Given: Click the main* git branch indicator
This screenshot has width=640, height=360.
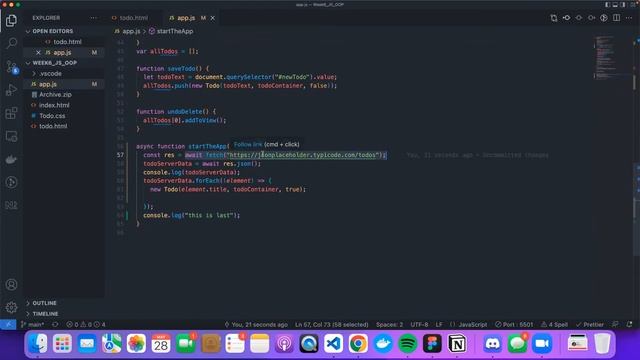Looking at the screenshot, I should point(33,324).
